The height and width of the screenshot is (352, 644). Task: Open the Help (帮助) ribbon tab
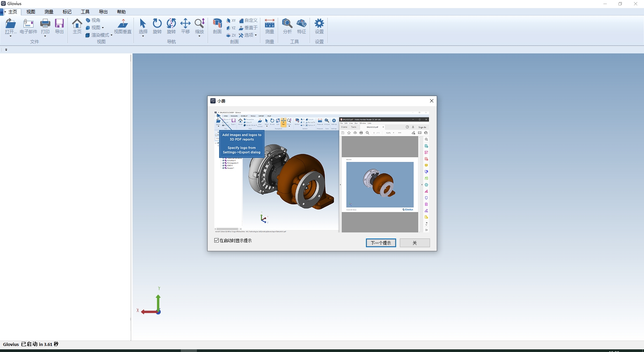pyautogui.click(x=121, y=12)
